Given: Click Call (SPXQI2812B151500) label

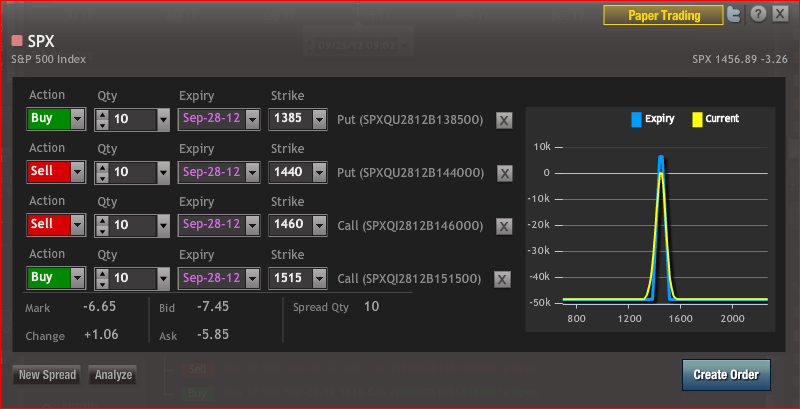Looking at the screenshot, I should coord(409,279).
